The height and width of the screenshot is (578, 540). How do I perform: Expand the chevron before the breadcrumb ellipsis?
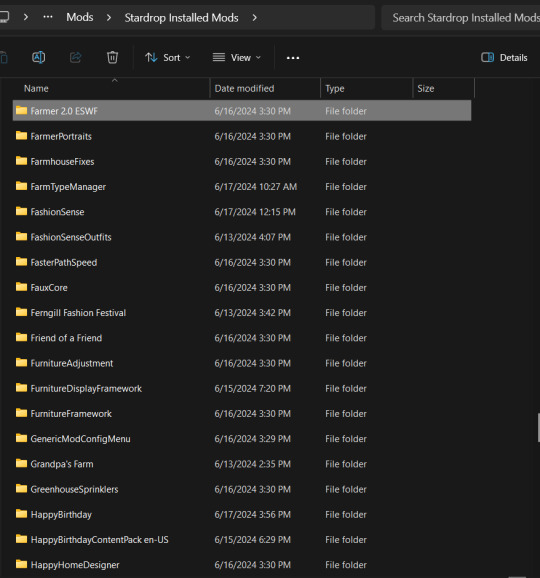click(x=26, y=17)
